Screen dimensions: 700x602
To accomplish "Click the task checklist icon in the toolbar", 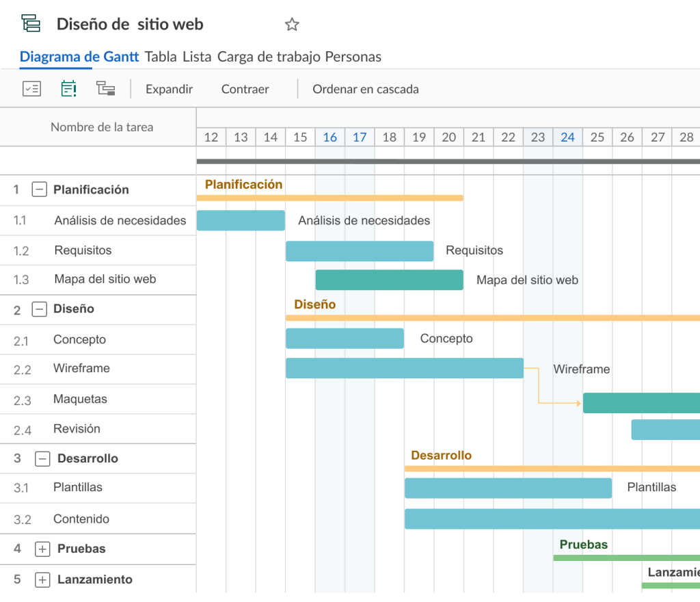I will point(31,89).
